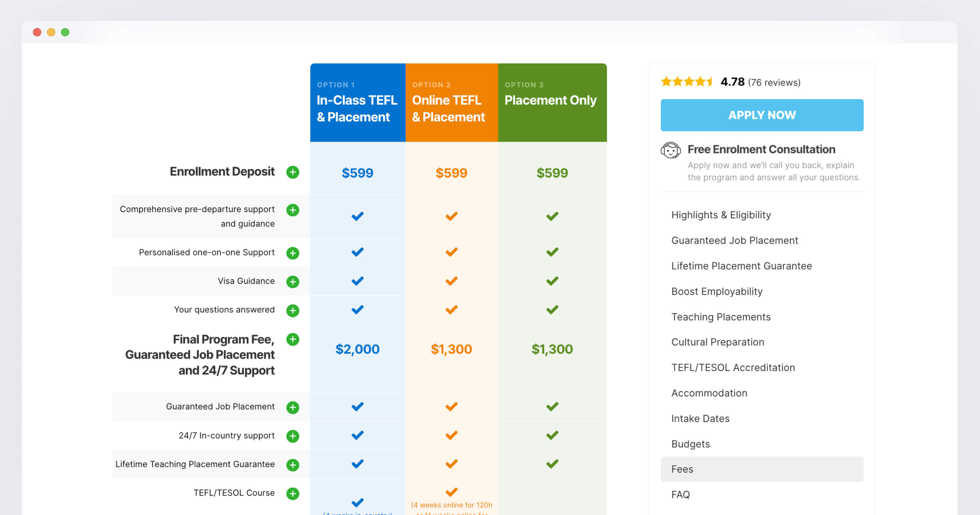Screen dimensions: 980x515
Task: Select the Fees sidebar item
Action: click(x=762, y=469)
